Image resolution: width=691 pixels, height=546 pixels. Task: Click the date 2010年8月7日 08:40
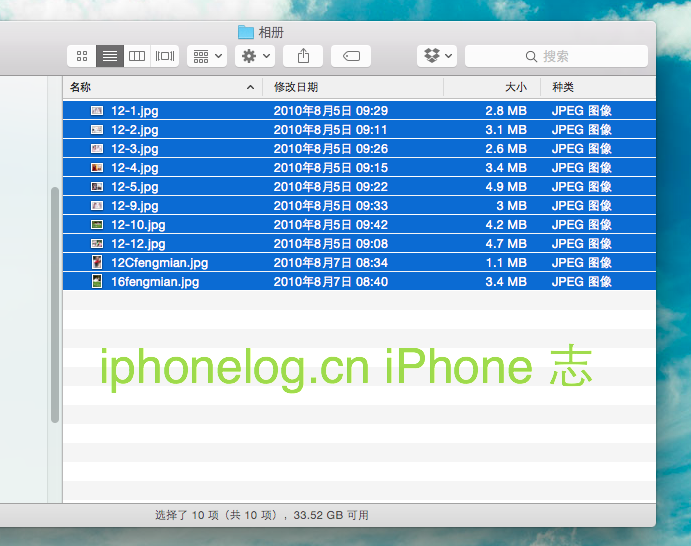point(331,282)
